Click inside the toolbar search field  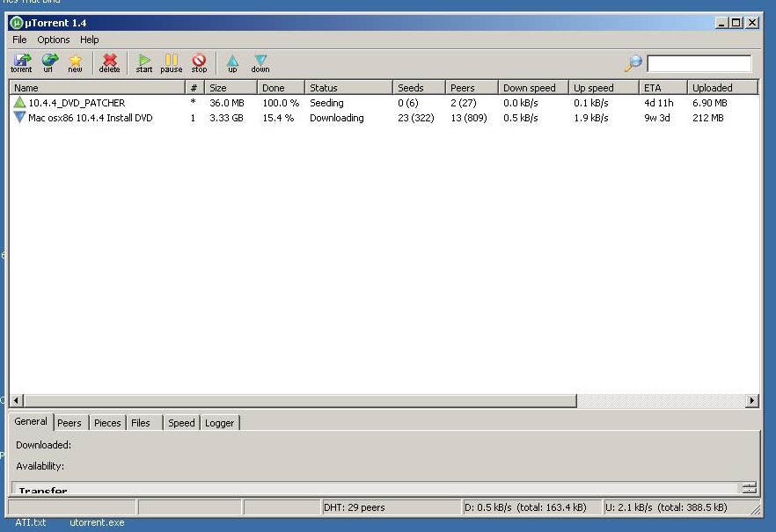tap(699, 63)
